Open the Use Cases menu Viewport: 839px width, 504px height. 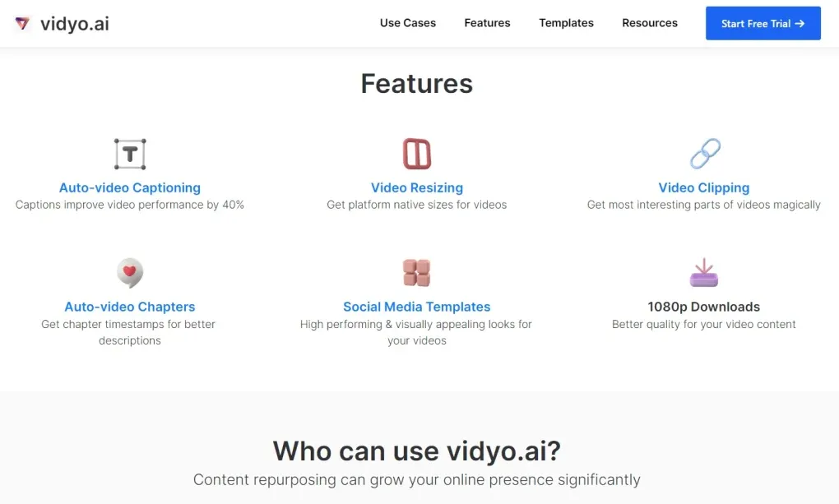pyautogui.click(x=408, y=23)
